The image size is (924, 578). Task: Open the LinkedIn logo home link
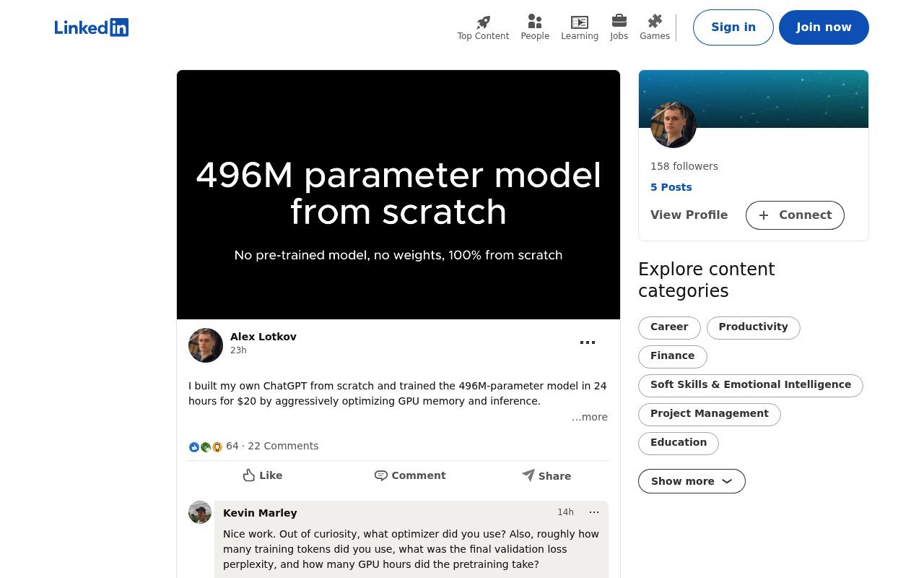pos(92,27)
